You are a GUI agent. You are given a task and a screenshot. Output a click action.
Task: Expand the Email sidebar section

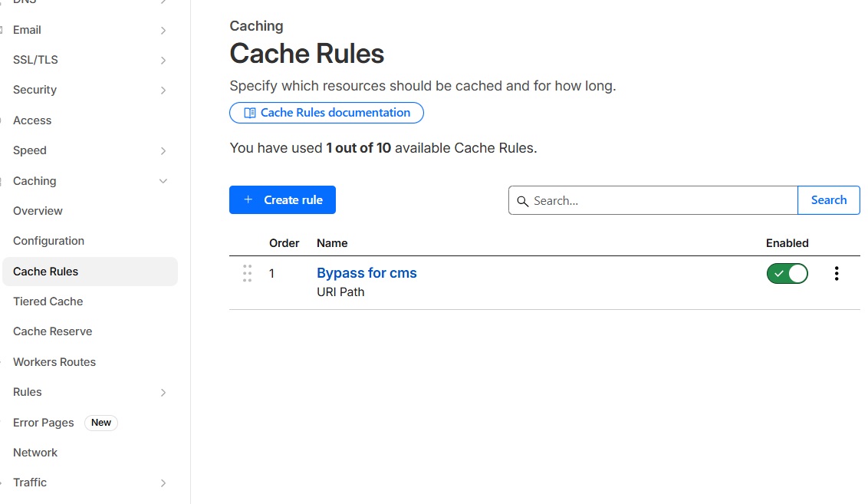pos(163,31)
